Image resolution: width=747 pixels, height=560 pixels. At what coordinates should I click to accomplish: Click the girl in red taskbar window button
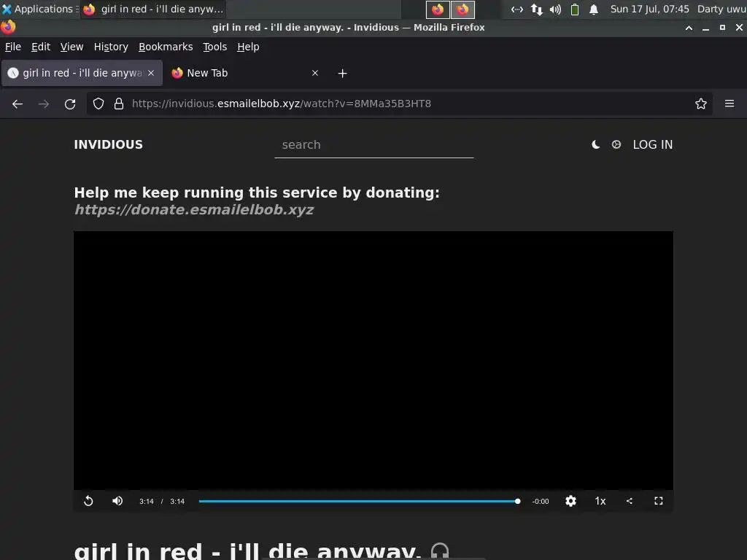pos(153,9)
